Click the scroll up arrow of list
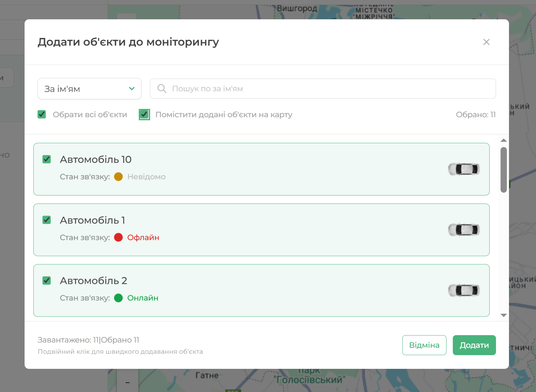Screen dimensions: 536x392 504,140
